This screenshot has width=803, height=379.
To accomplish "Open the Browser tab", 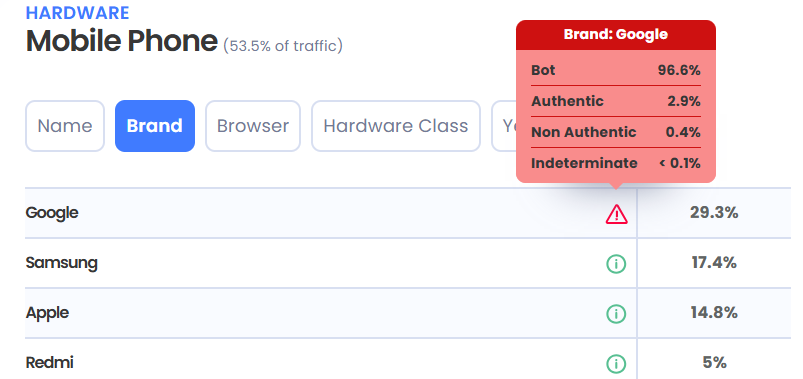I will click(253, 126).
